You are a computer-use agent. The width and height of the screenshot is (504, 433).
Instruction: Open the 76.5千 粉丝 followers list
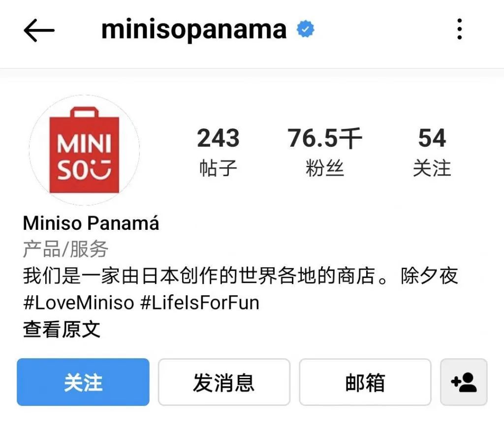tap(325, 151)
